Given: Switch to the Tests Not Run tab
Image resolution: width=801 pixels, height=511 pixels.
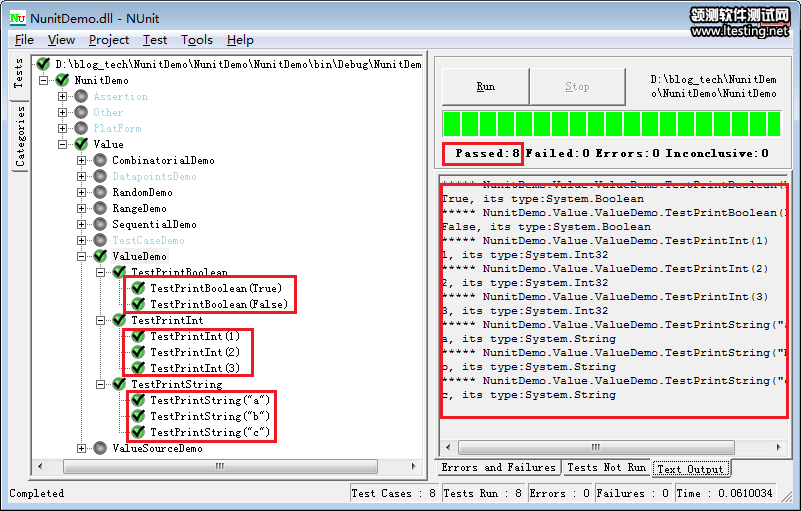Looking at the screenshot, I should pos(606,468).
